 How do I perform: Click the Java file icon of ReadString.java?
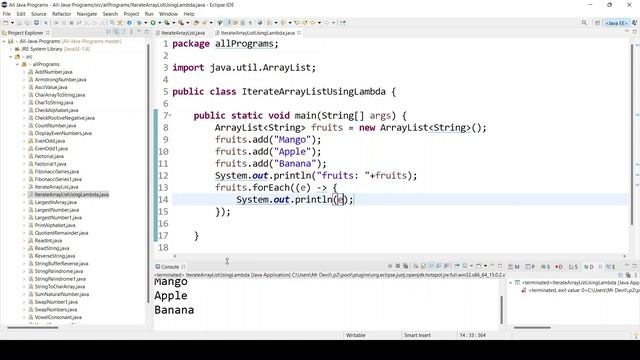point(31,248)
